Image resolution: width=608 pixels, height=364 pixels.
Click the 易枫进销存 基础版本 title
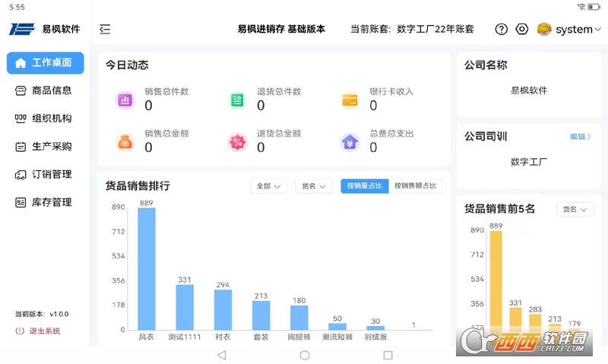point(281,29)
